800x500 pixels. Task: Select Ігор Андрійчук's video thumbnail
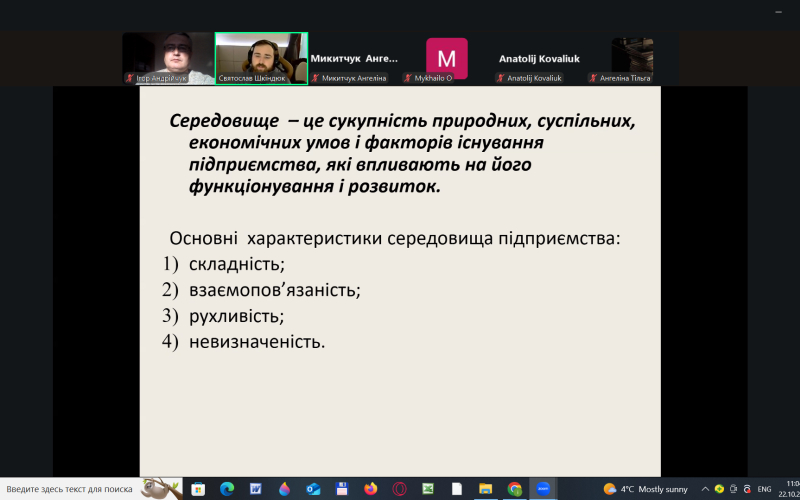[x=167, y=58]
